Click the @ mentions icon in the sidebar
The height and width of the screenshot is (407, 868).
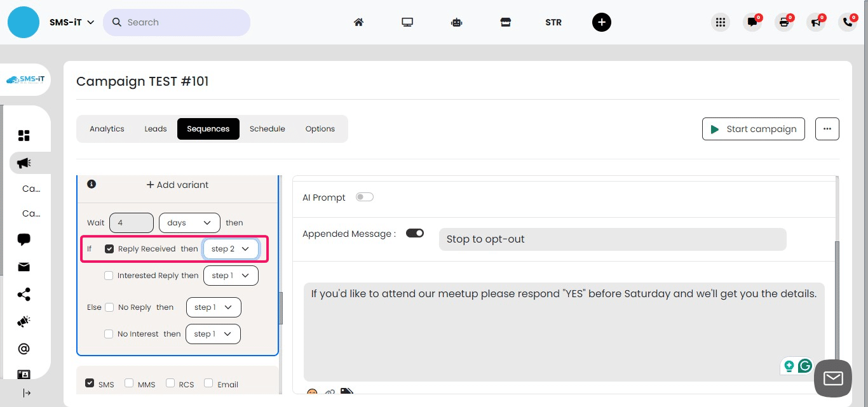click(x=24, y=348)
